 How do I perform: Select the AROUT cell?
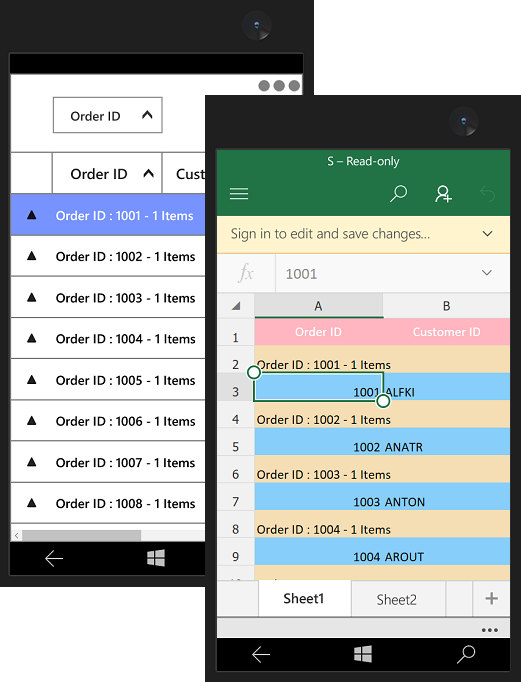pyautogui.click(x=447, y=551)
